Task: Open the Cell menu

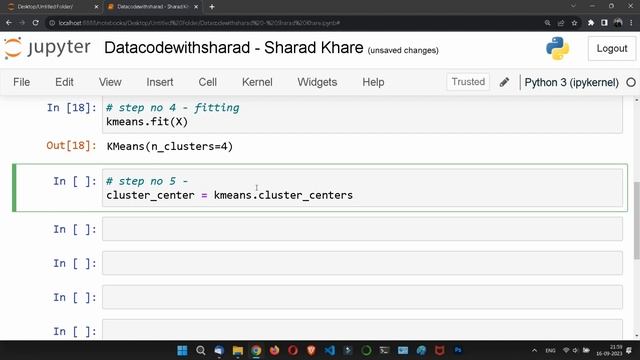Action: [207, 82]
